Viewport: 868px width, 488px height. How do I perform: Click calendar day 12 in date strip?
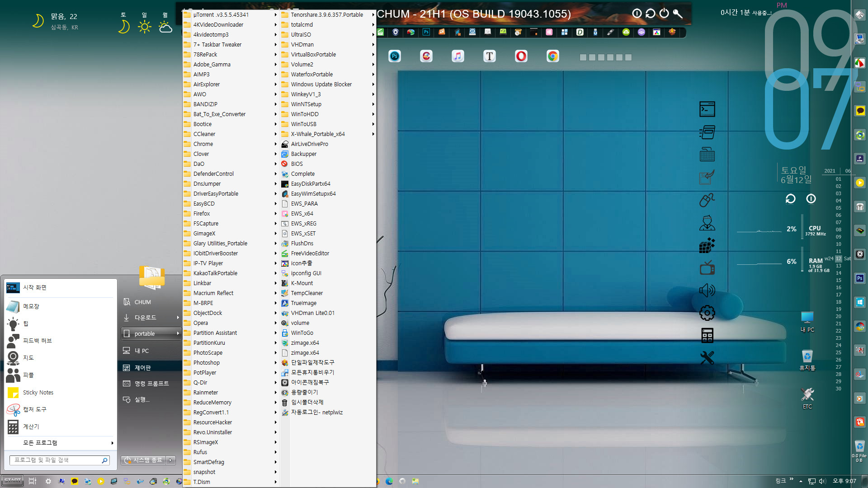[x=839, y=258]
